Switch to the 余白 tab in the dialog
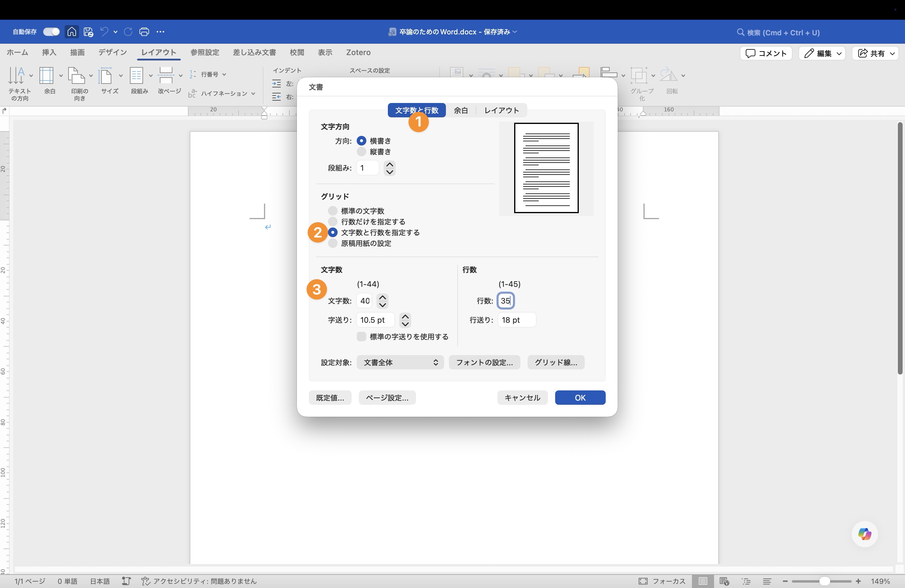This screenshot has width=905, height=588. tap(461, 110)
